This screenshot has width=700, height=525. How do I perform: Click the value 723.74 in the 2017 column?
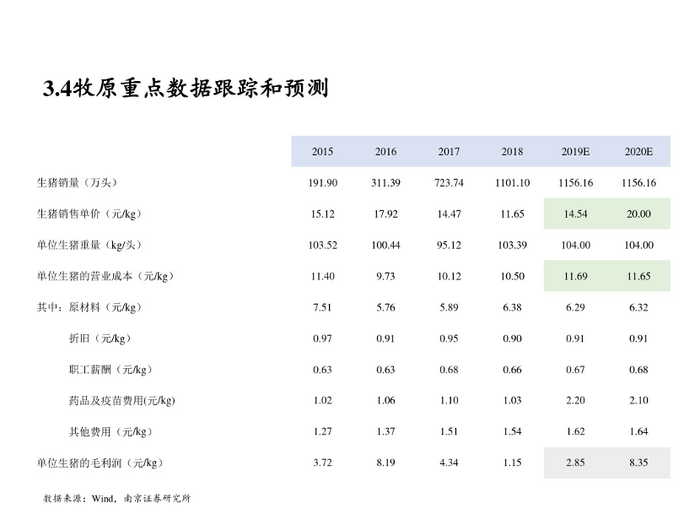(449, 183)
